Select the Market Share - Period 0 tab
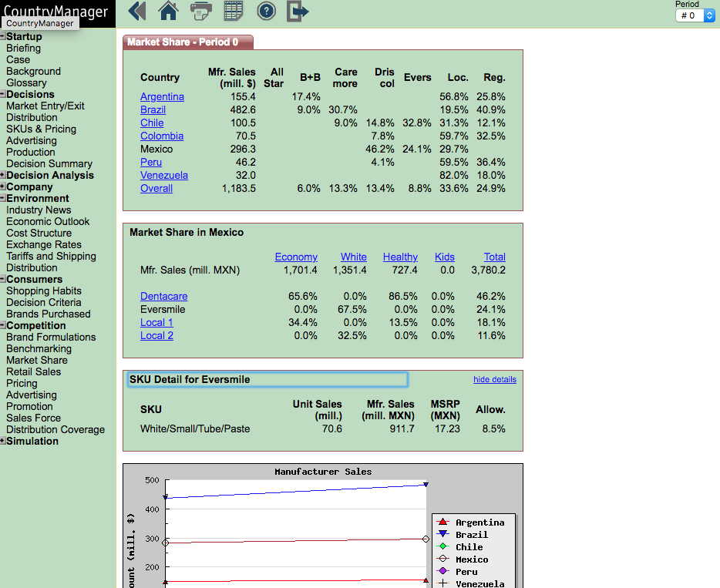The width and height of the screenshot is (720, 588). pyautogui.click(x=187, y=42)
